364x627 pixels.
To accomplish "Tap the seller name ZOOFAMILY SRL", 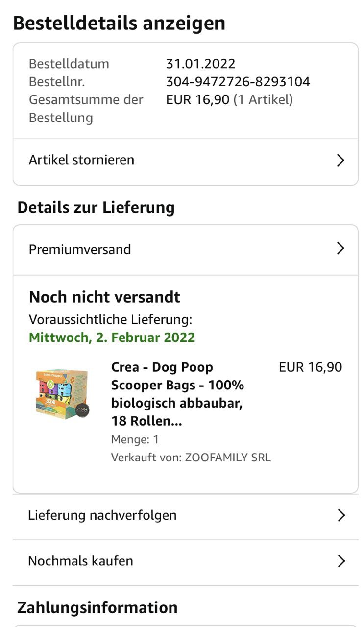I will (x=227, y=458).
